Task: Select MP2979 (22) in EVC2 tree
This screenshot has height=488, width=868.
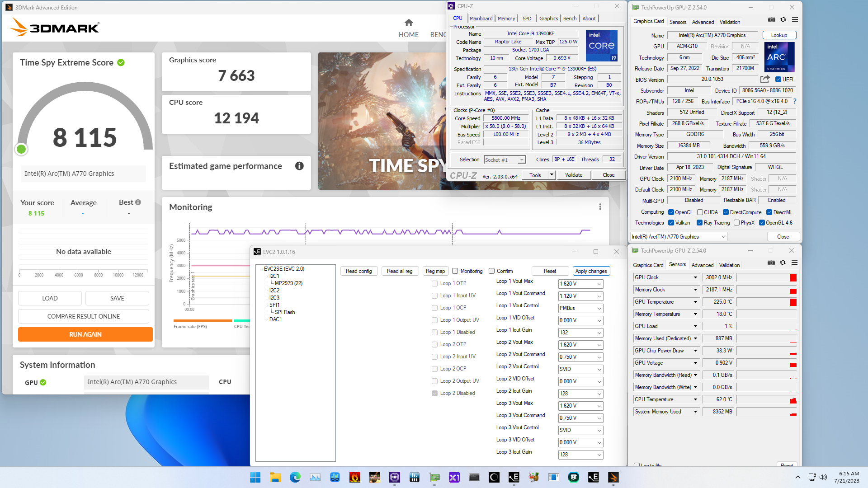Action: [x=288, y=283]
